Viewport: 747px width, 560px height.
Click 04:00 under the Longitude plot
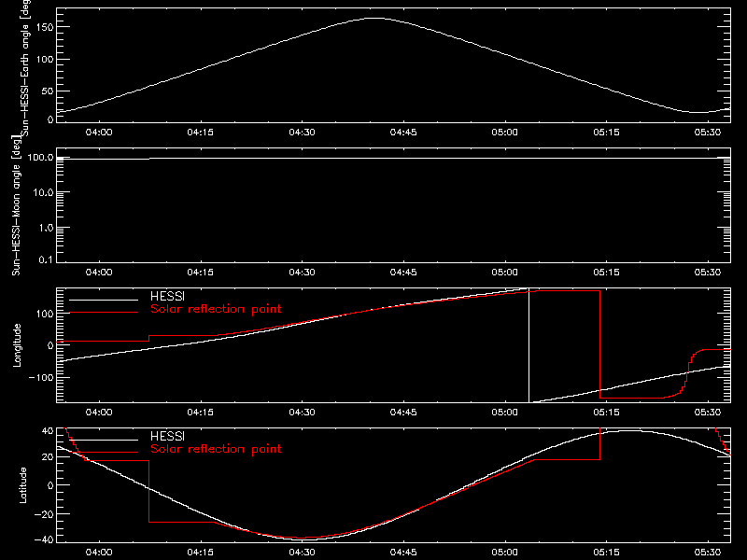(x=99, y=413)
